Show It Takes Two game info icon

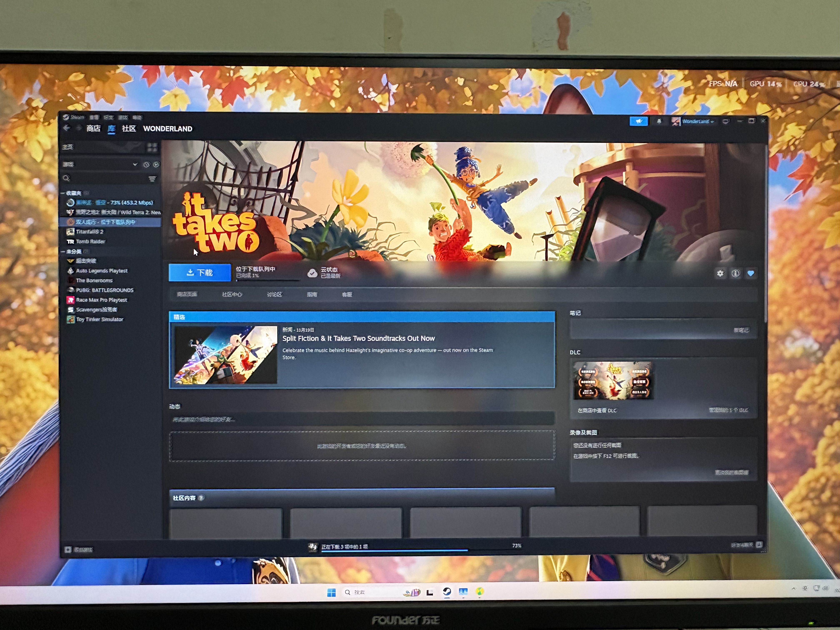736,273
